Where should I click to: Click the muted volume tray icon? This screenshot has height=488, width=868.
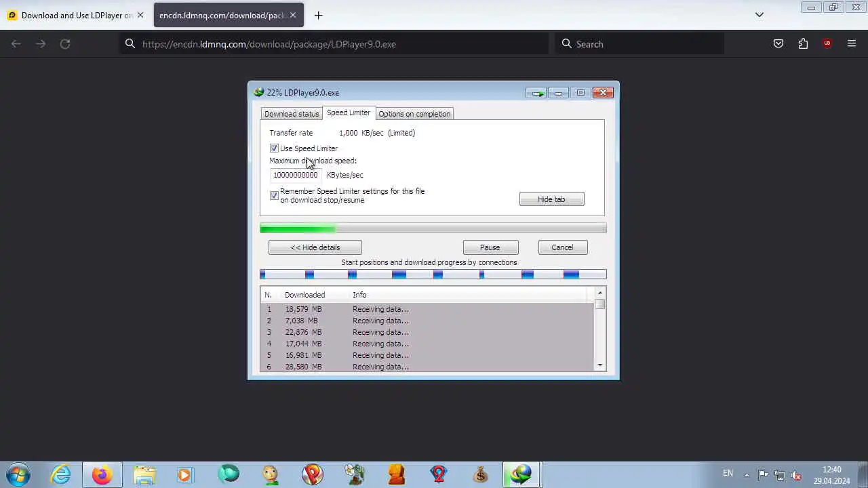pos(796,475)
